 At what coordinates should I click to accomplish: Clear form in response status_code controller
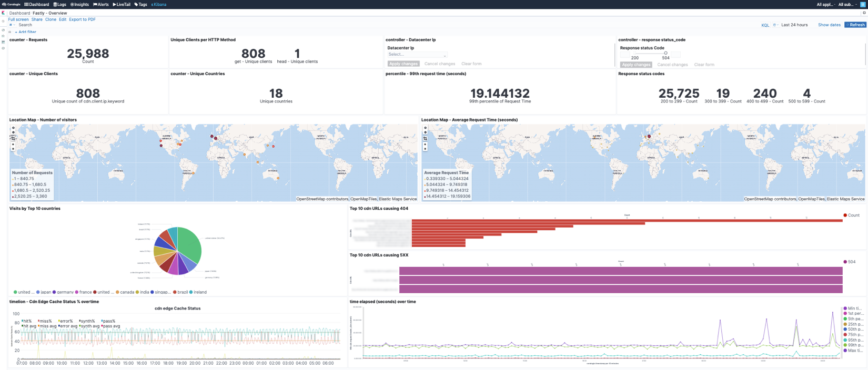(704, 65)
